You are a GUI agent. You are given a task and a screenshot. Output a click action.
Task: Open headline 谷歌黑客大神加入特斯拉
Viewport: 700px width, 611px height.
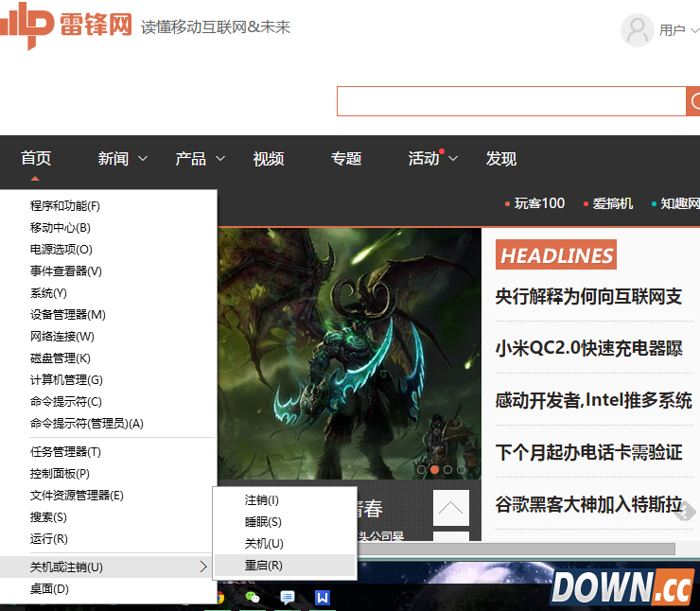[x=588, y=505]
